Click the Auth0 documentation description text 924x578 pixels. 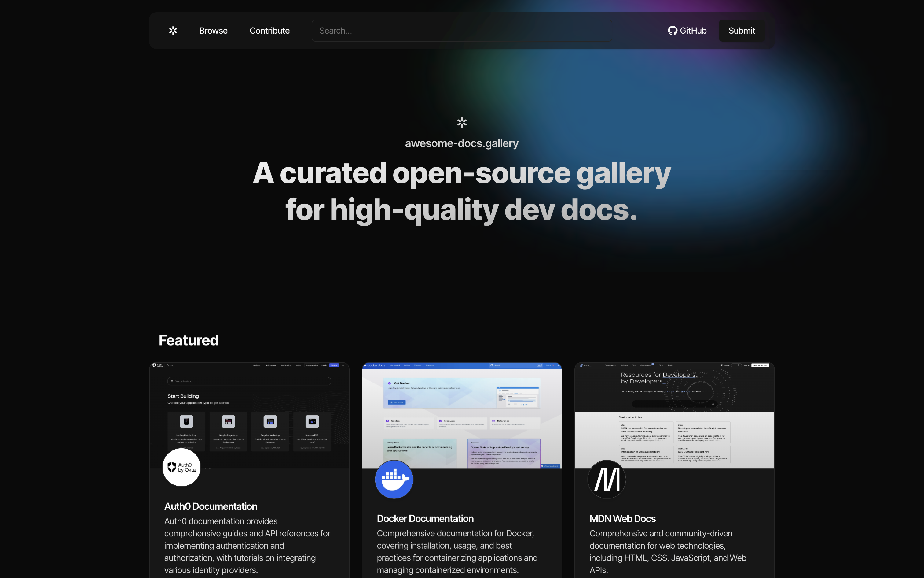(x=248, y=546)
